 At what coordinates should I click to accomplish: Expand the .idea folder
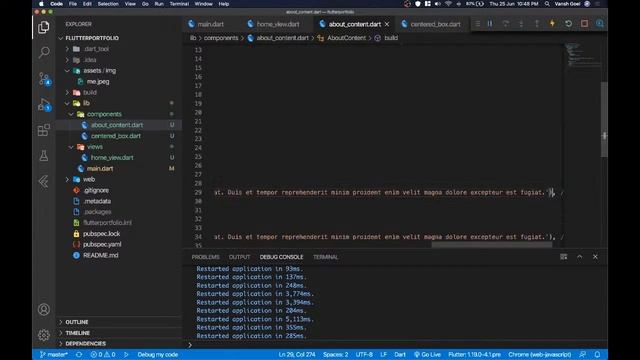pos(90,60)
